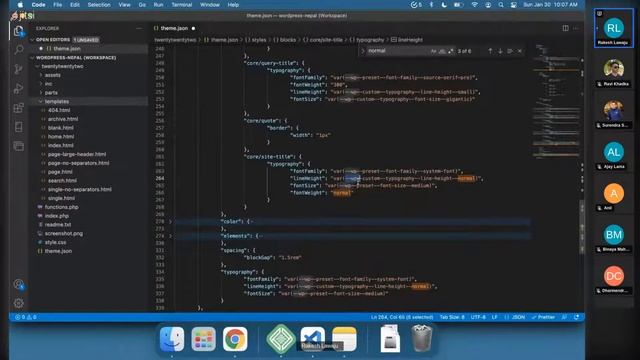Screen dimensions: 640x360
Task: Open the Search view in activity bar
Action: [18, 50]
